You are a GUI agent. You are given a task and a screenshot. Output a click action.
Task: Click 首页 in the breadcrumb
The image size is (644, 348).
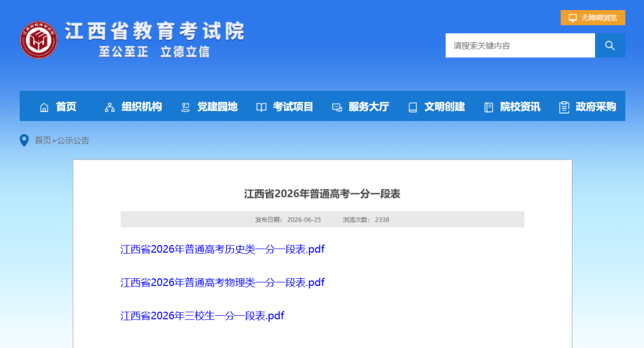tap(43, 141)
